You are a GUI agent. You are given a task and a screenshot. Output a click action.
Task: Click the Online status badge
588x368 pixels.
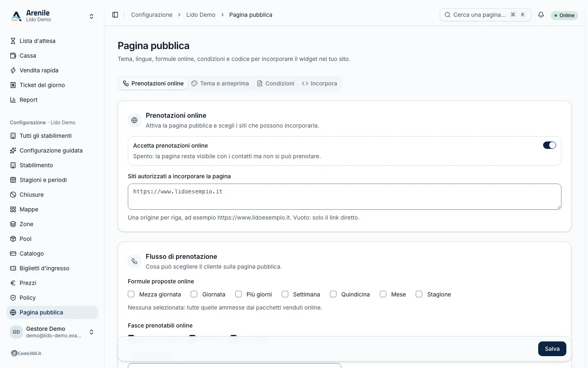click(x=564, y=16)
